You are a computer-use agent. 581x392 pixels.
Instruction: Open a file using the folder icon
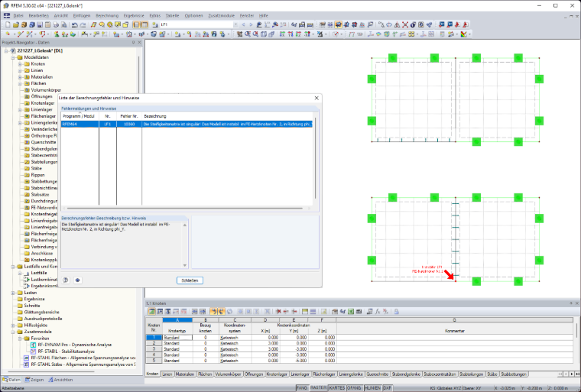pyautogui.click(x=15, y=24)
